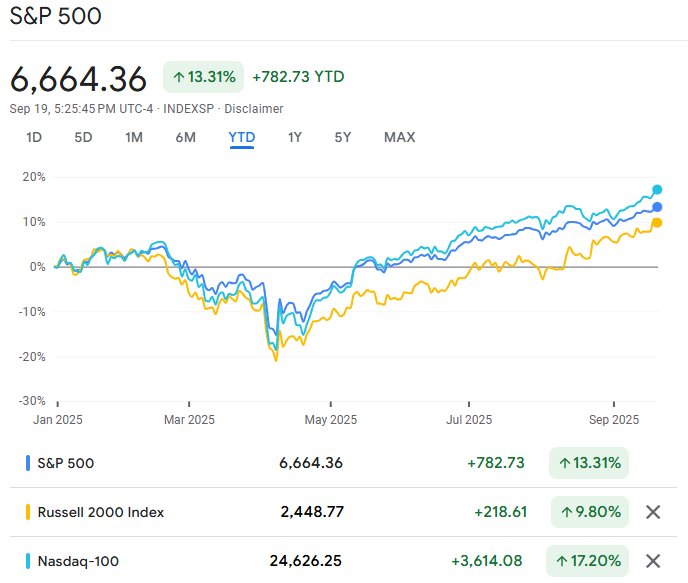Switch chart to 1Y range
The image size is (688, 583).
click(294, 137)
